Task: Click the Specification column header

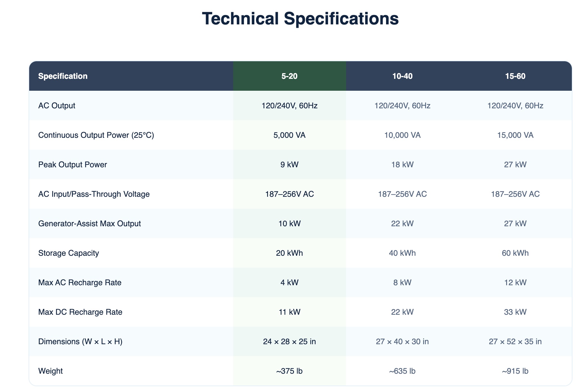Action: click(63, 76)
